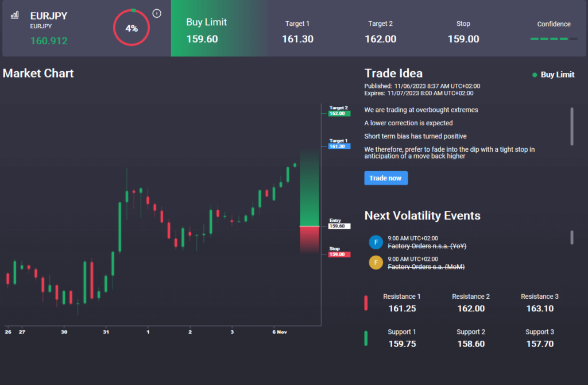Select the Target 1 chart label 161.30
Viewport: 588px width, 385px height.
338,146
